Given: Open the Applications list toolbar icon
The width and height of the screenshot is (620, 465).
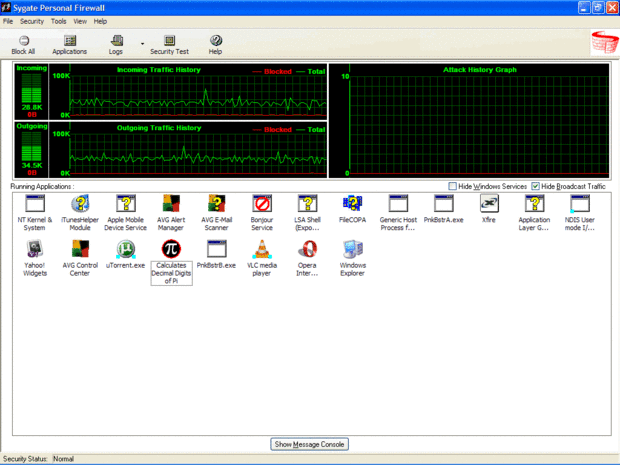Looking at the screenshot, I should tap(70, 41).
